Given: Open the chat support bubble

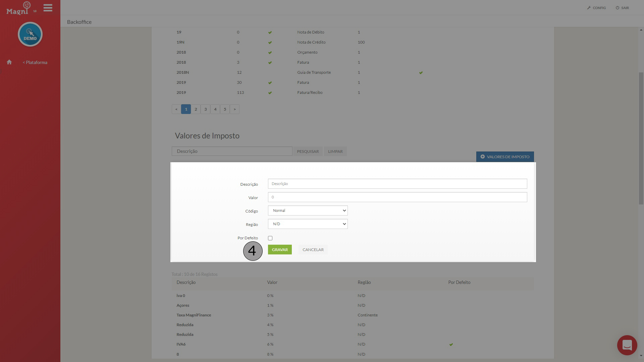Looking at the screenshot, I should 627,345.
